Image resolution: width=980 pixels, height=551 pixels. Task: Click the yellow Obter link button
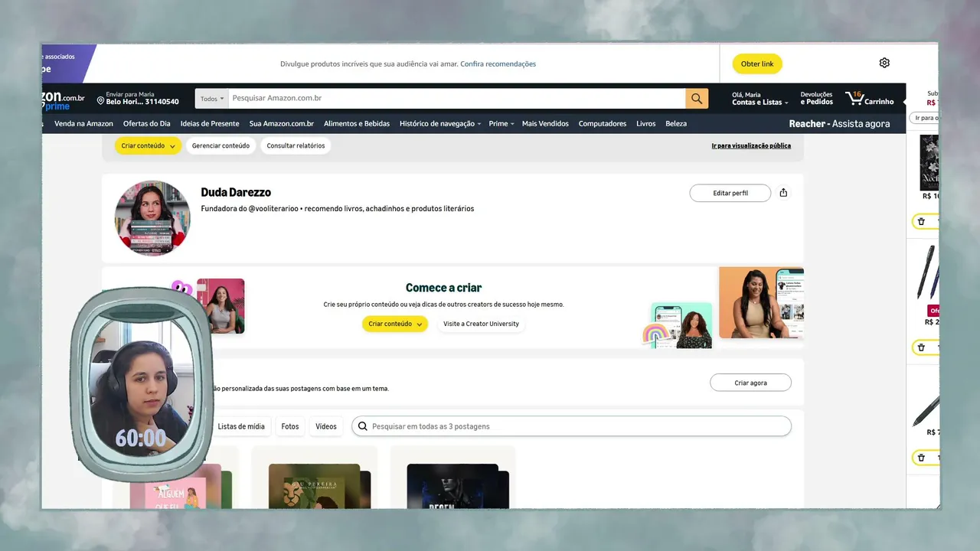pos(757,64)
